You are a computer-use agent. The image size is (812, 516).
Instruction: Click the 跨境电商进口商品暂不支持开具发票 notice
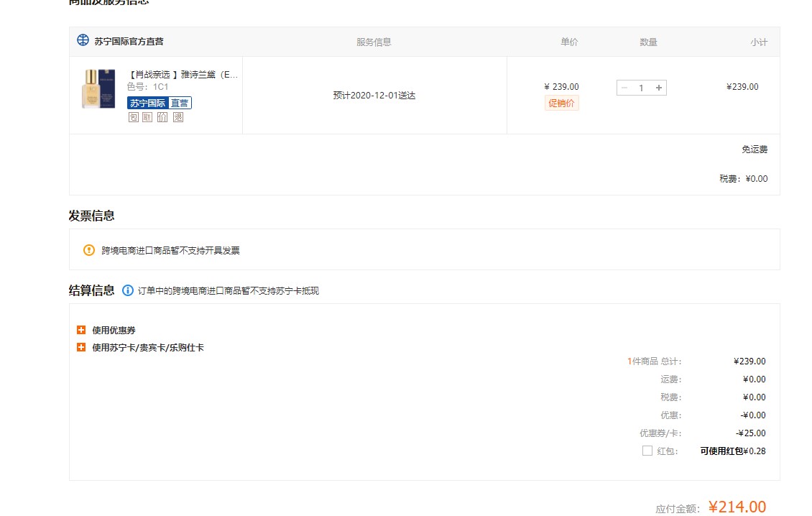[170, 250]
